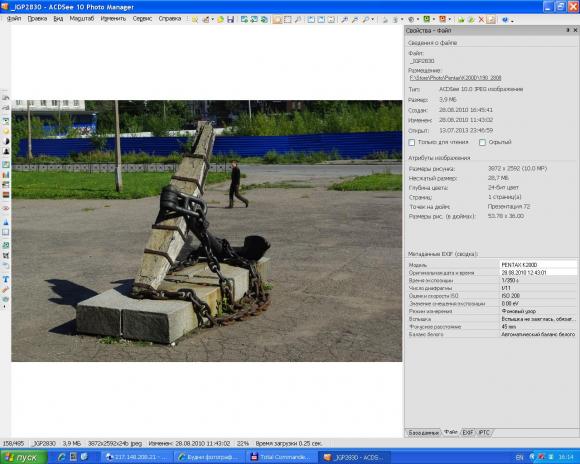580x464 pixels.
Task: Click the blue Help question icon
Action: point(505,20)
